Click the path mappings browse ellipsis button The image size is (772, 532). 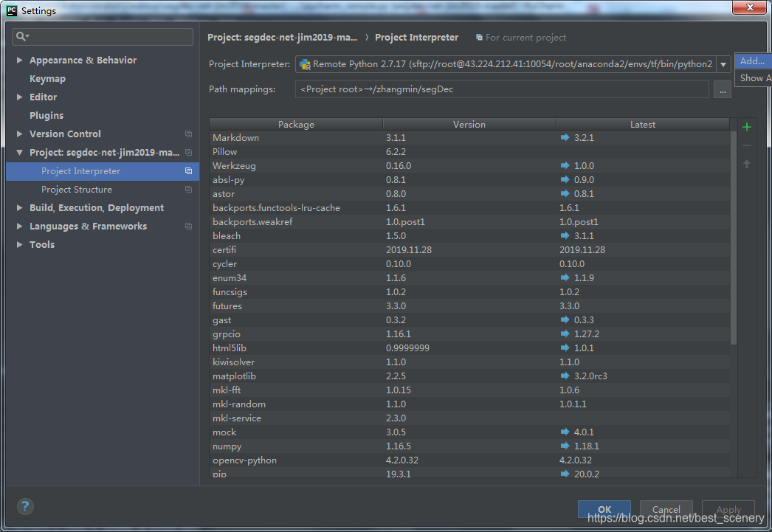pyautogui.click(x=723, y=89)
